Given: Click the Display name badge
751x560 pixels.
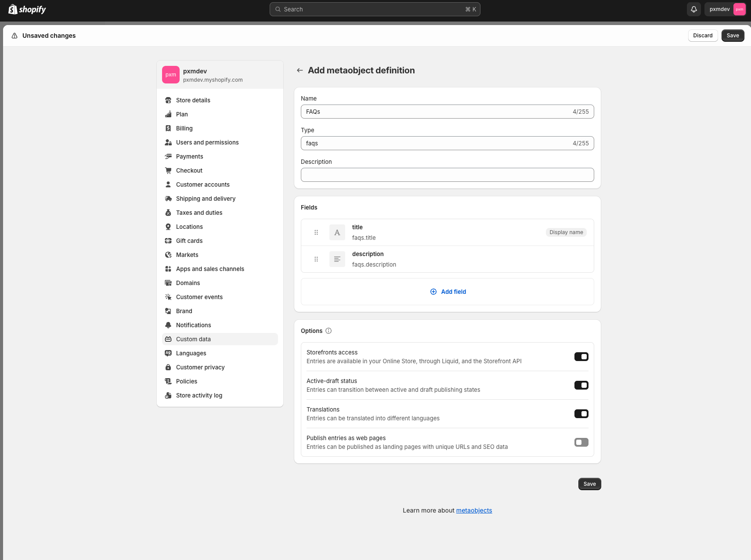Looking at the screenshot, I should (566, 232).
